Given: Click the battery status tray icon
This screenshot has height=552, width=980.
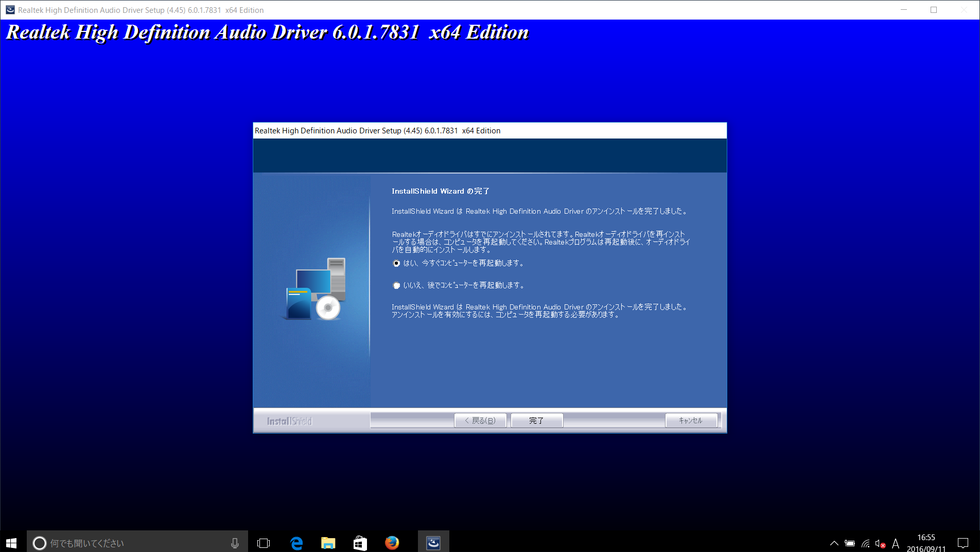Looking at the screenshot, I should pos(850,543).
